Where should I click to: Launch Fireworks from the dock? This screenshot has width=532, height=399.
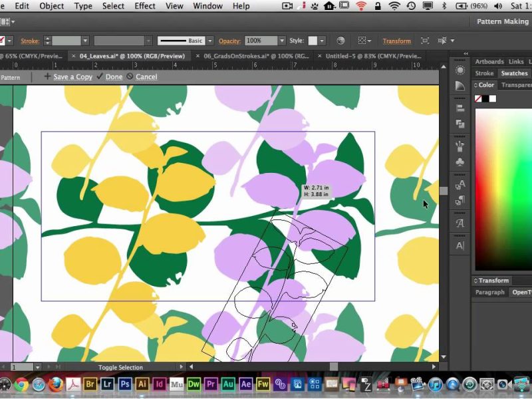263,384
